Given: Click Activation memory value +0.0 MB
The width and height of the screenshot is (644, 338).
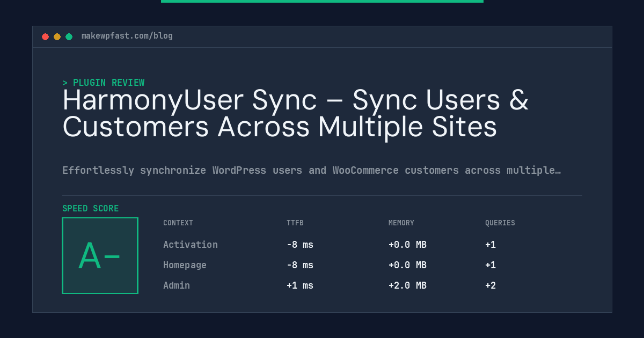Looking at the screenshot, I should 407,245.
